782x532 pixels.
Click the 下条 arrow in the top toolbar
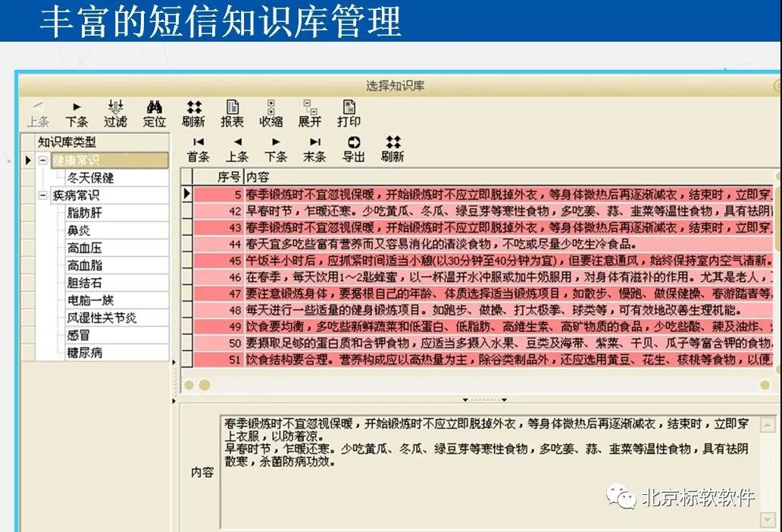(x=77, y=114)
